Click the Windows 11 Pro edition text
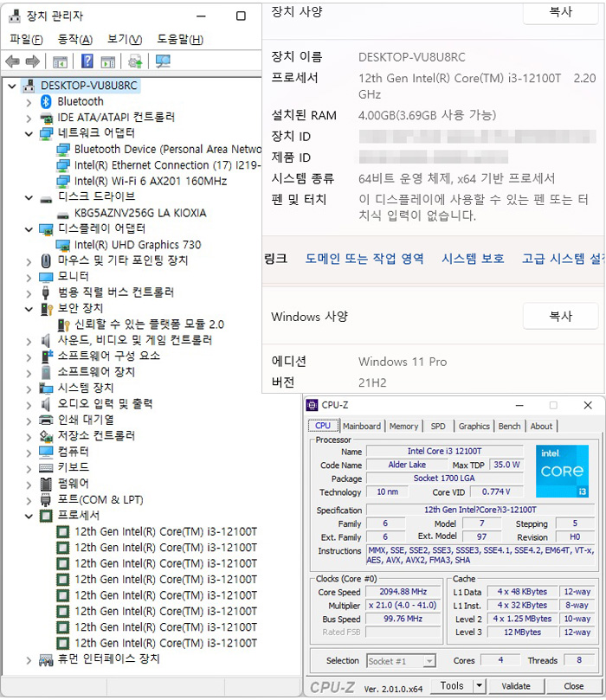Image resolution: width=606 pixels, height=700 pixels. click(403, 362)
